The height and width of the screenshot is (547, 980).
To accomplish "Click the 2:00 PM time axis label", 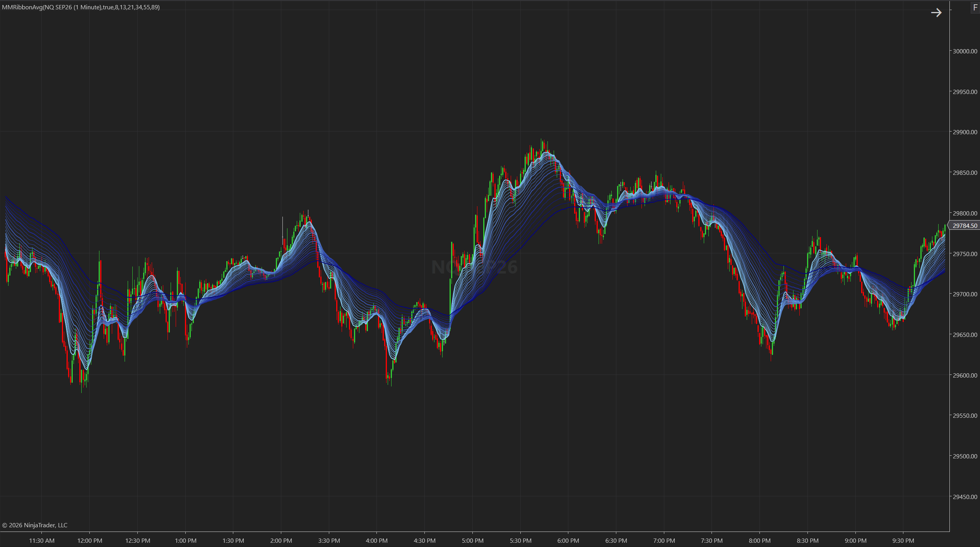I will pyautogui.click(x=281, y=540).
